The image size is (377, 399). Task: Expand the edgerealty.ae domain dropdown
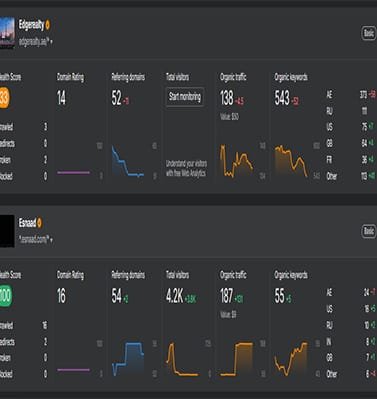click(x=51, y=42)
